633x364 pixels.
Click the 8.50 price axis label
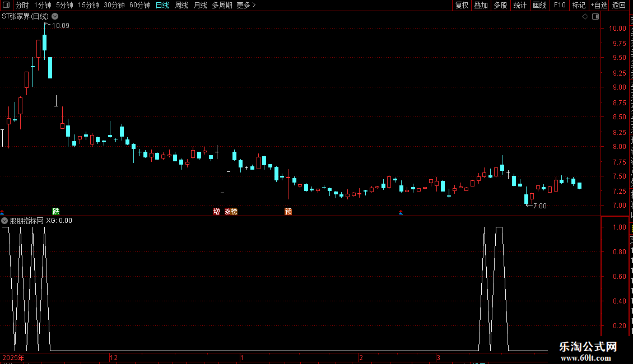tap(619, 117)
